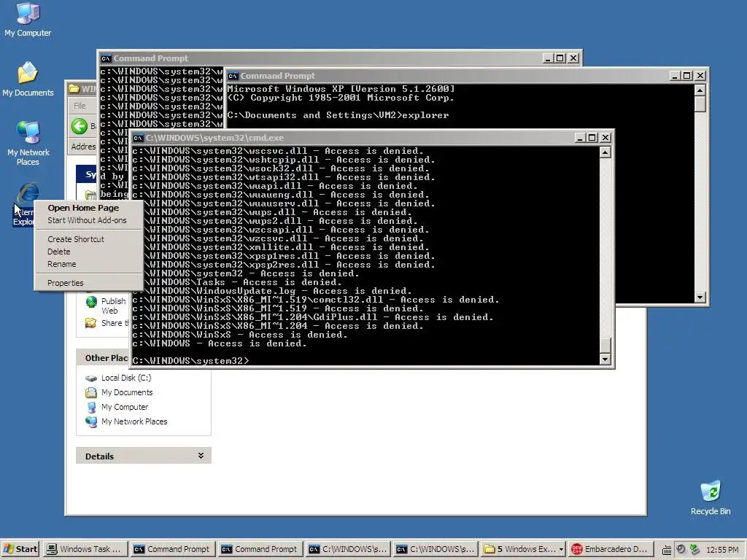Click Microsoft Windows XP version line

coord(341,89)
